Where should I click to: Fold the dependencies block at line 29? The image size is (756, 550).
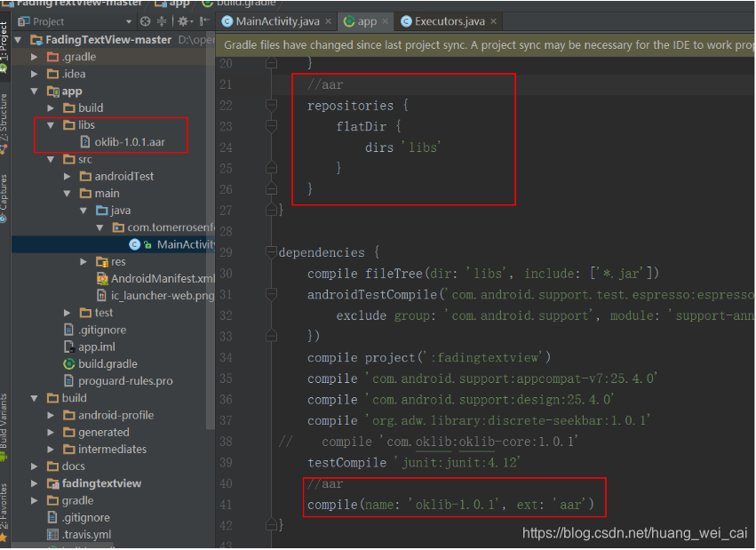click(272, 252)
